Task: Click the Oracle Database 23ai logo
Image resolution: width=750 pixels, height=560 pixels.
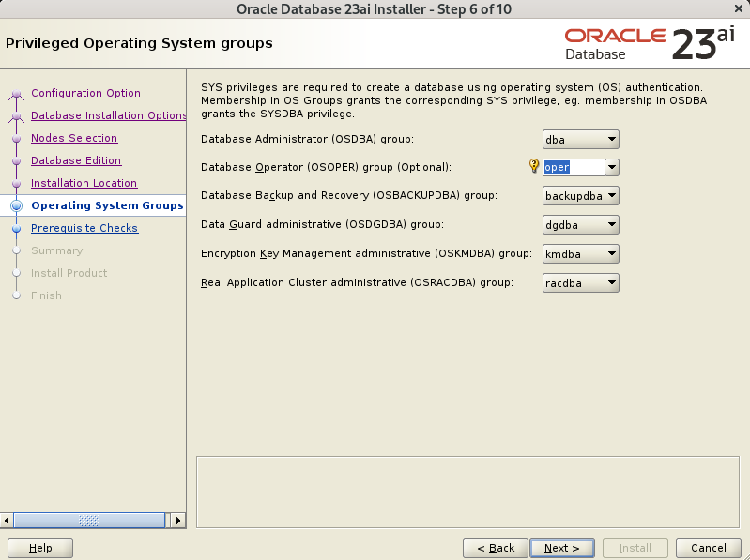Action: coord(650,44)
